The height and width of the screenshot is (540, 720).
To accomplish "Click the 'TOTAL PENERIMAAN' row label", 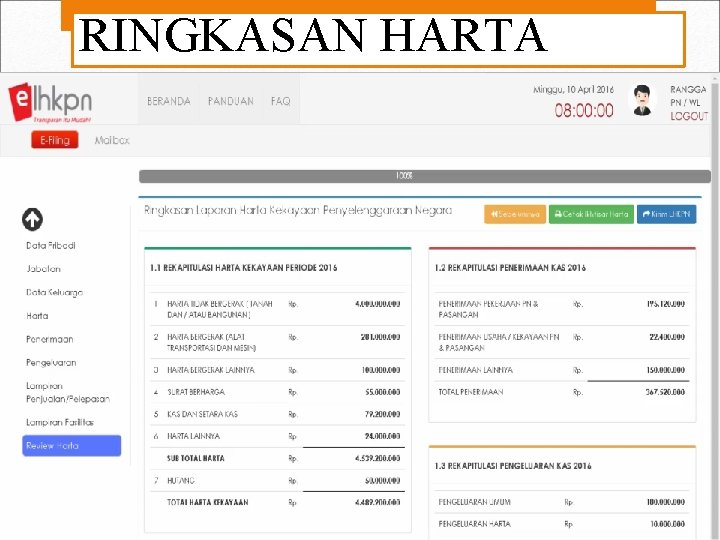I will click(471, 392).
